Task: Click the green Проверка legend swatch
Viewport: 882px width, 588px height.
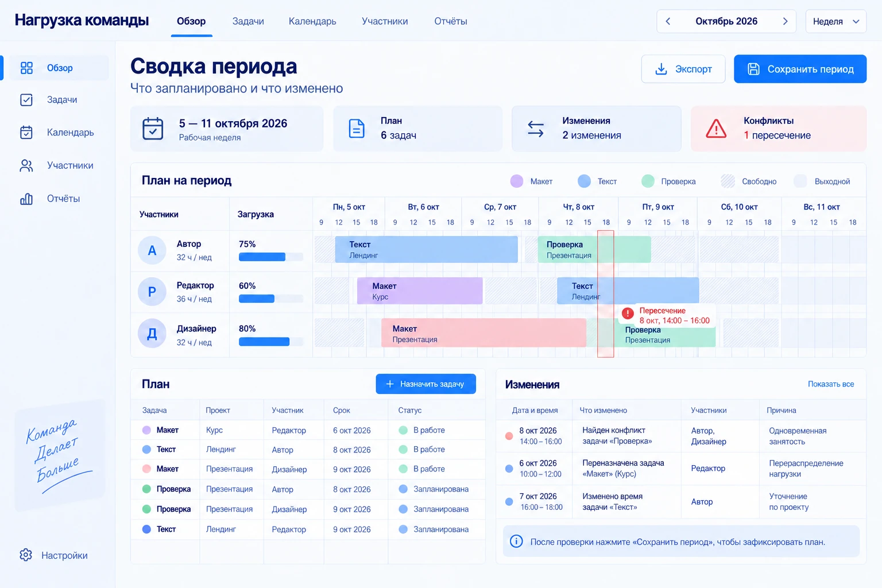Action: pos(648,181)
